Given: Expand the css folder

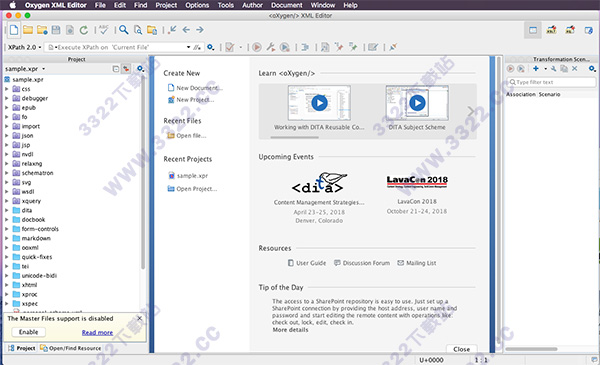Looking at the screenshot, I should pyautogui.click(x=7, y=89).
